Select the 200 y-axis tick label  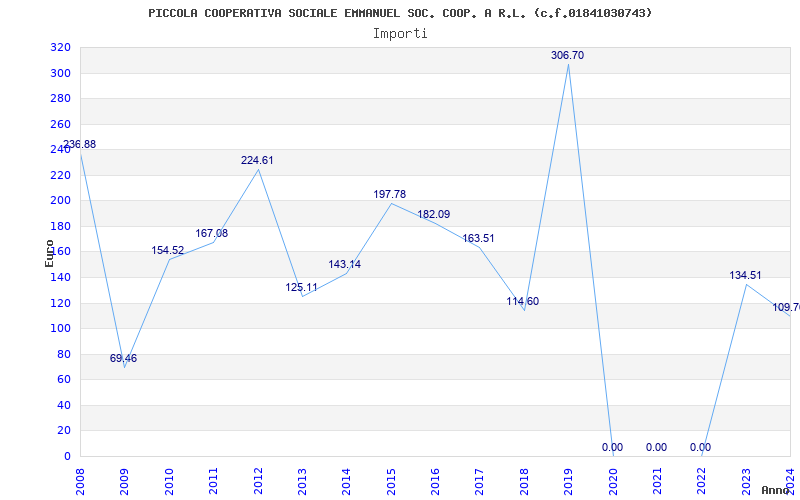coord(60,201)
